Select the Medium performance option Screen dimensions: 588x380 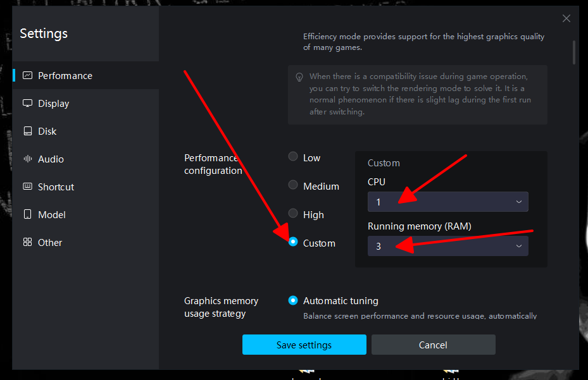coord(293,185)
